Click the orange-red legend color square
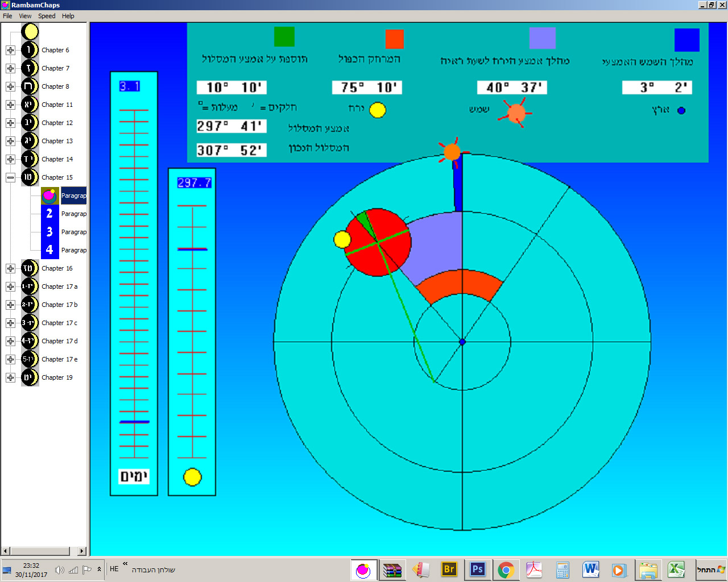Image resolution: width=728 pixels, height=582 pixels. 394,39
